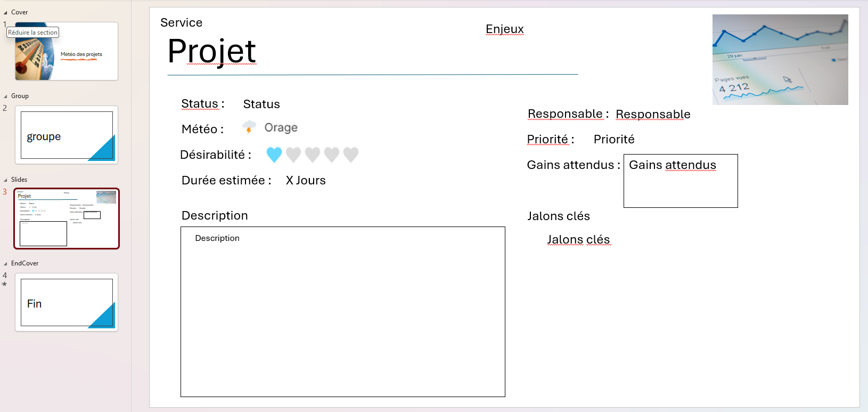Collapse the Group section arrow
Image resolution: width=868 pixels, height=412 pixels.
(x=5, y=96)
